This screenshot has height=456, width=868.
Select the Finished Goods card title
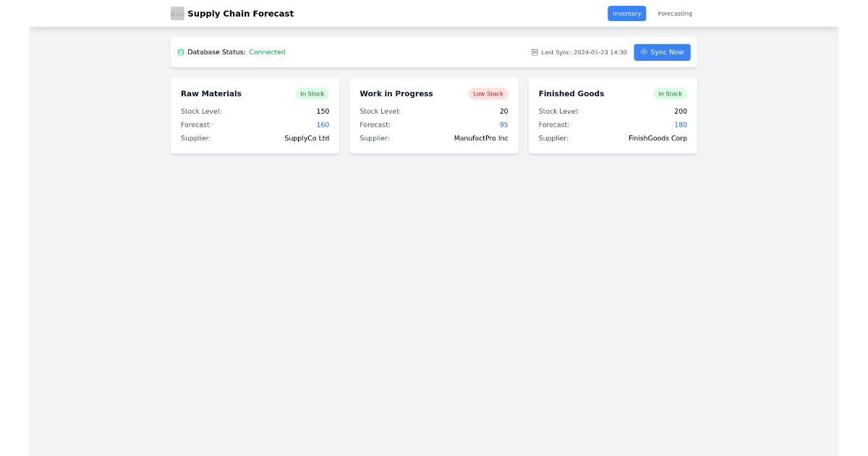click(571, 93)
